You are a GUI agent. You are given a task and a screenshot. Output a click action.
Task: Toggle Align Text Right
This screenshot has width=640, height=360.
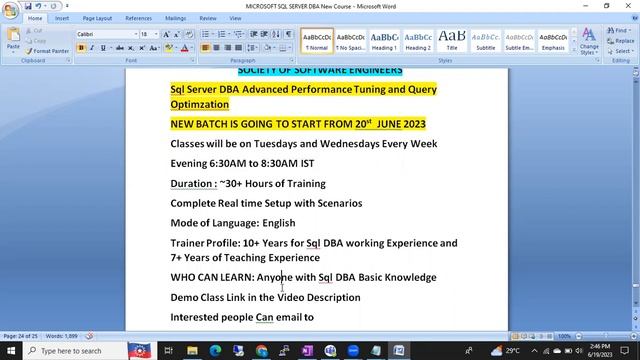point(227,48)
